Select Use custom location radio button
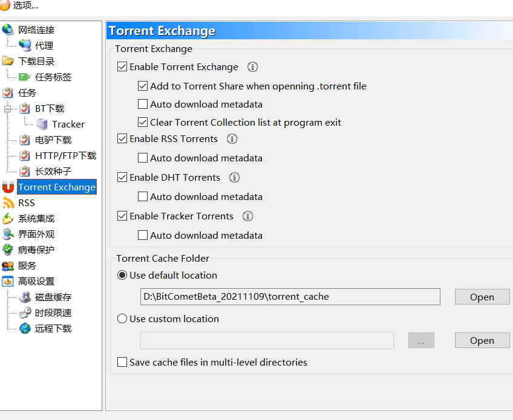Screen dimensions: 513x420 click(122, 318)
